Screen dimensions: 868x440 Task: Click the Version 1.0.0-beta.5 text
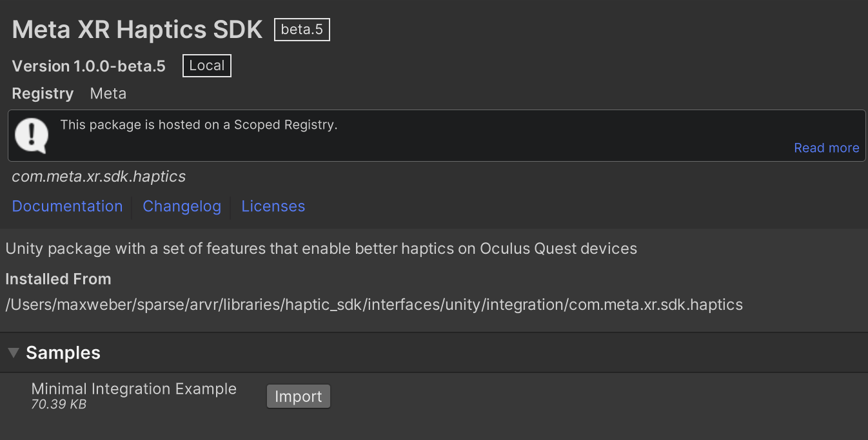point(88,66)
